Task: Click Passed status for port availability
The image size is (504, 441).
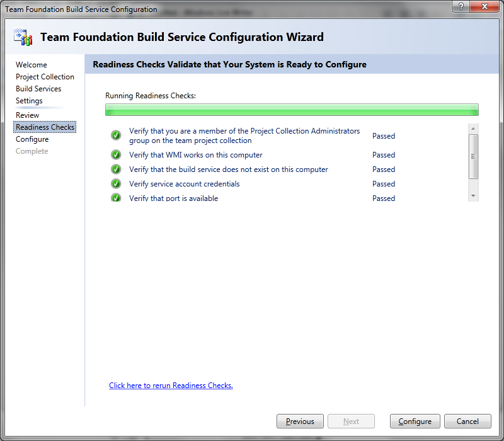Action: (x=384, y=198)
